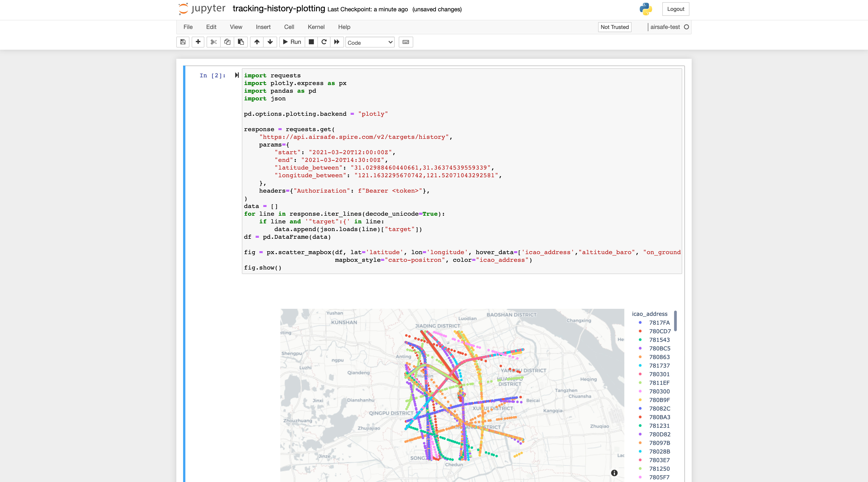
Task: Copy selected cells icon
Action: click(x=227, y=42)
